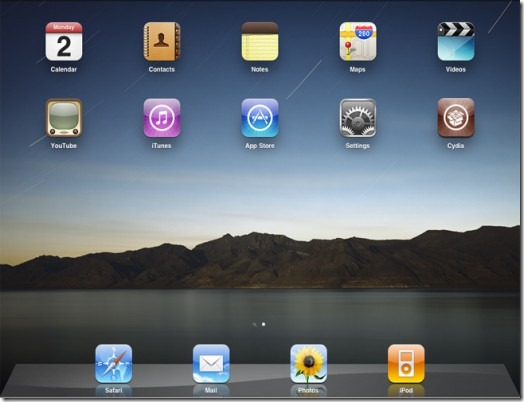Launch Photos sunflower icon in dock
Viewport: 524px width, 402px height.
tap(308, 364)
